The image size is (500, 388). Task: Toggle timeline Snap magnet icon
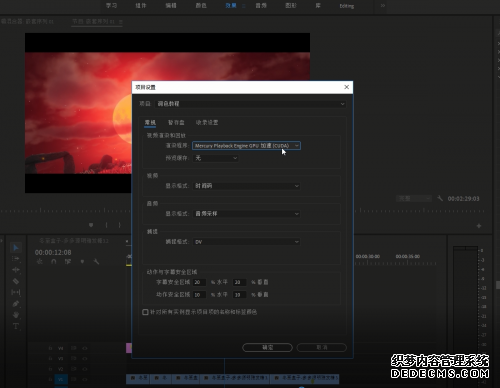(54, 262)
